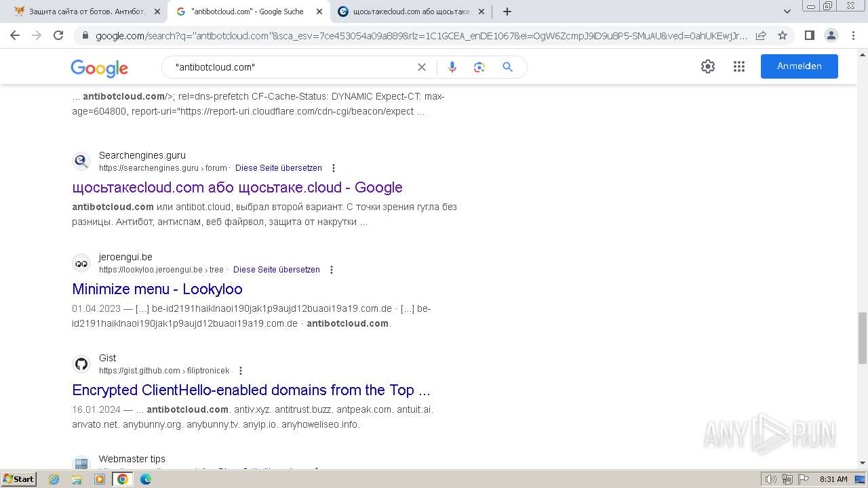The image size is (868, 488).
Task: Click the scrollbar down arrow
Action: tap(862, 464)
